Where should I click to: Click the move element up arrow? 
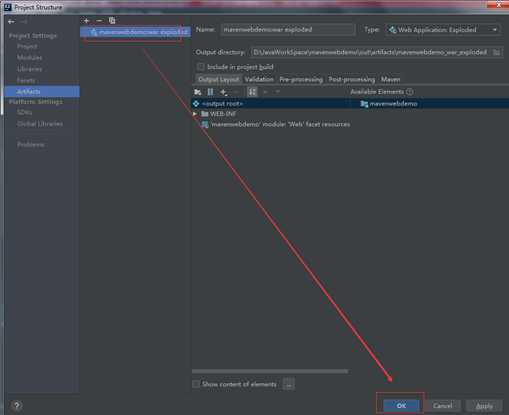pyautogui.click(x=266, y=92)
